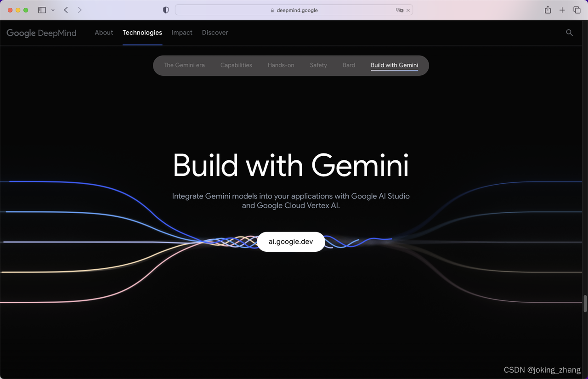Screen dimensions: 588x379
Task: Switch to the Safety tab
Action: [318, 65]
